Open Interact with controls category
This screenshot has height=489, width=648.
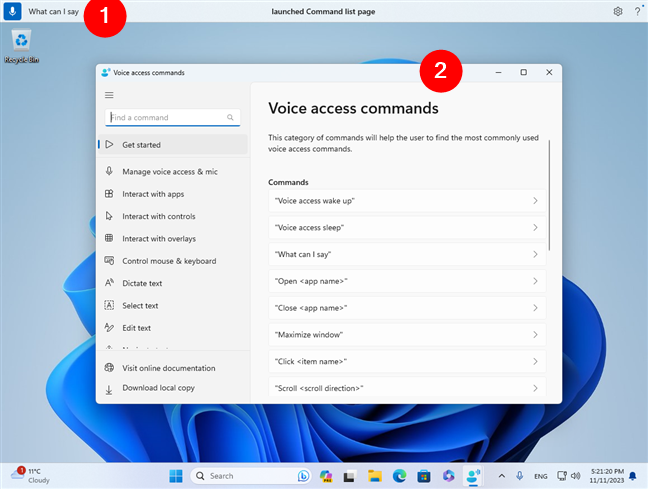click(173, 216)
